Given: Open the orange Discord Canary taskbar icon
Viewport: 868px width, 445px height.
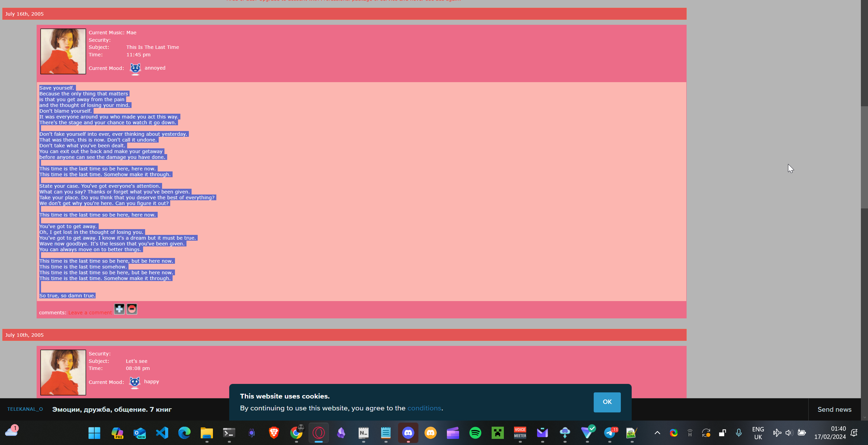Looking at the screenshot, I should tap(431, 433).
